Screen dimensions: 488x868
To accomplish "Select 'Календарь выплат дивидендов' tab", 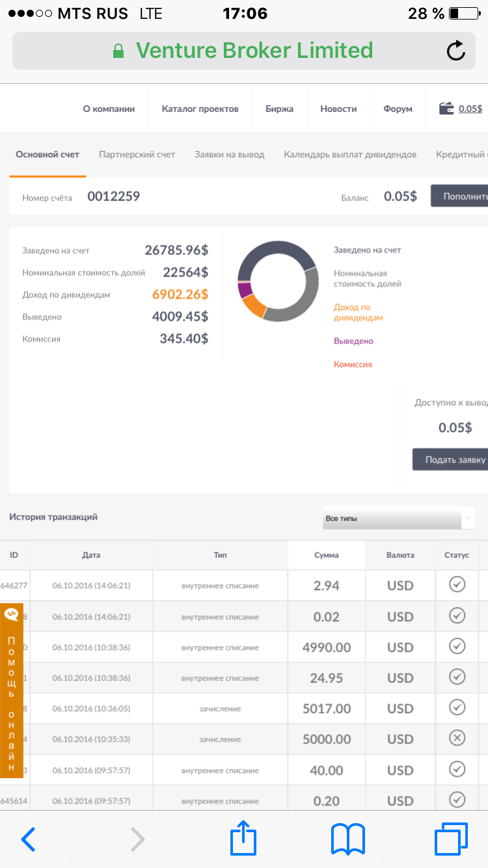I will click(350, 154).
